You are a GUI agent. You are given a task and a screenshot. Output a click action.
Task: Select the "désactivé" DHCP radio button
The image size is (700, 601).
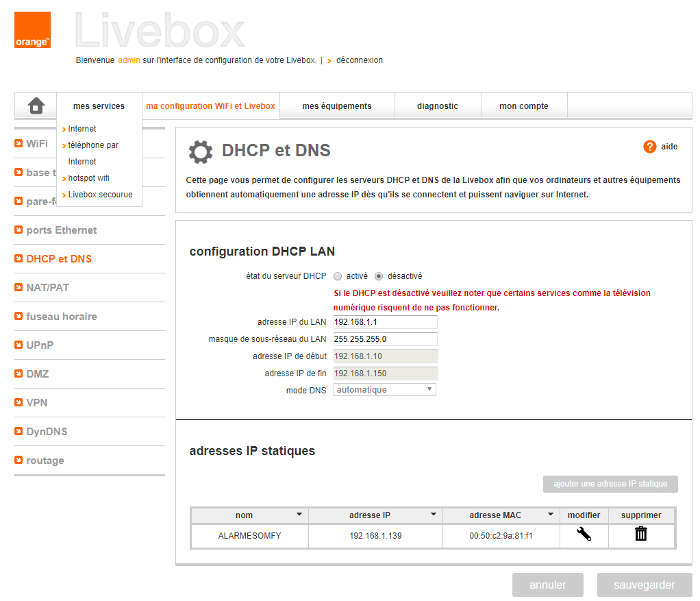(x=379, y=276)
